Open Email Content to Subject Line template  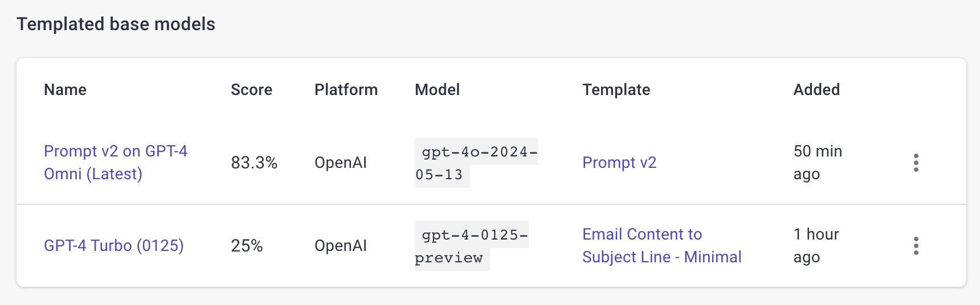point(661,246)
